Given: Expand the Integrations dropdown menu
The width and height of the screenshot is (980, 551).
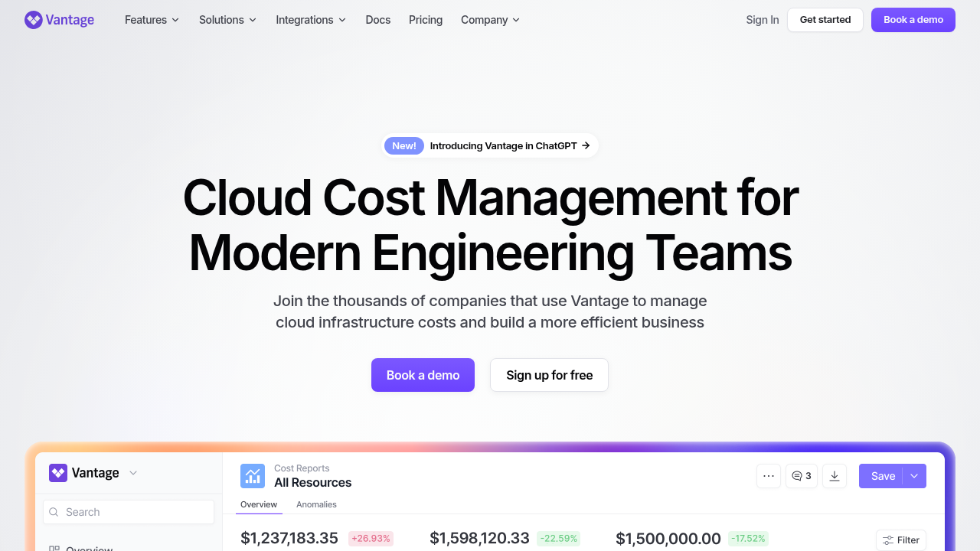Looking at the screenshot, I should pos(311,20).
